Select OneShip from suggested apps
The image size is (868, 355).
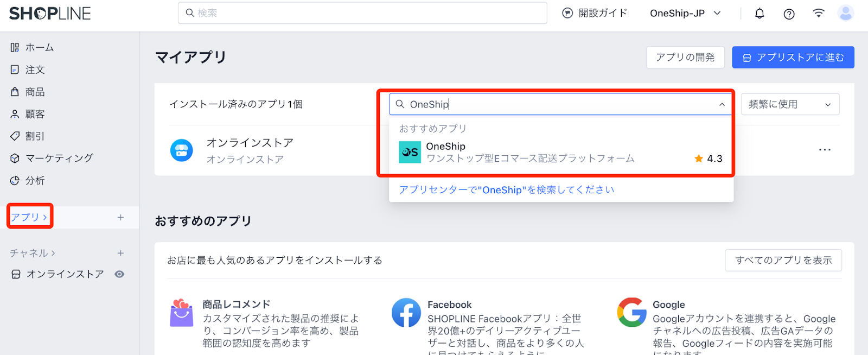[561, 153]
